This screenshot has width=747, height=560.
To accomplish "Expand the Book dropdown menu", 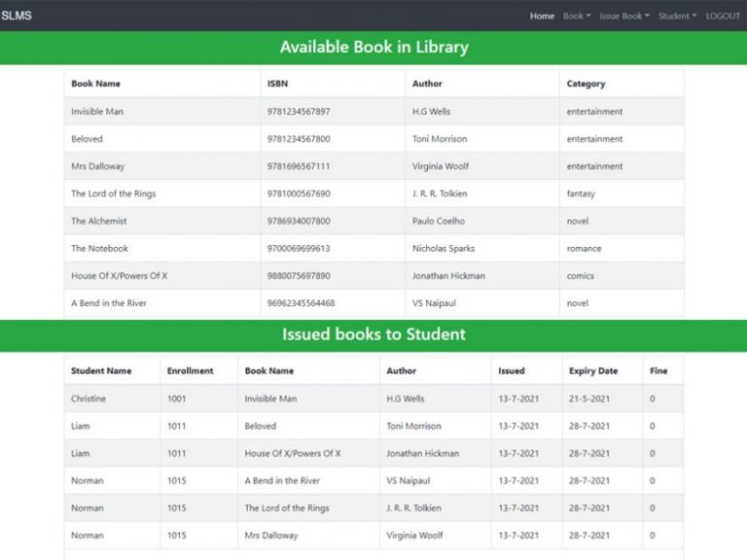I will click(576, 16).
